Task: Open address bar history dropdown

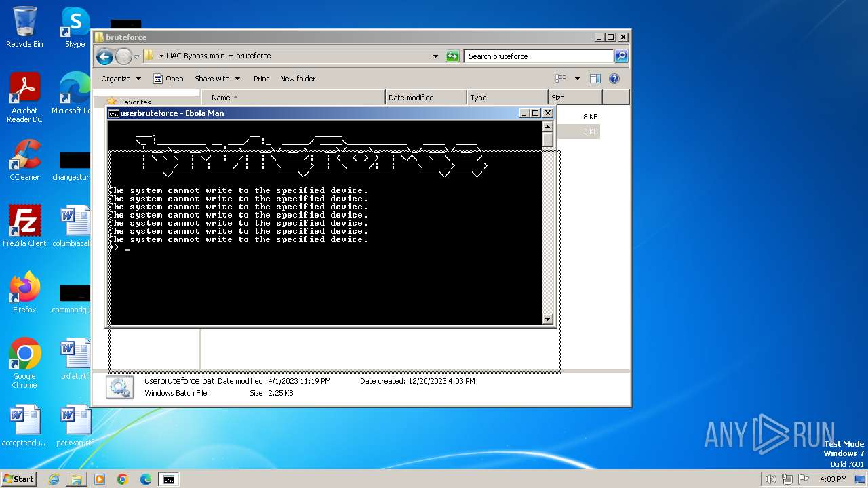Action: click(x=435, y=56)
